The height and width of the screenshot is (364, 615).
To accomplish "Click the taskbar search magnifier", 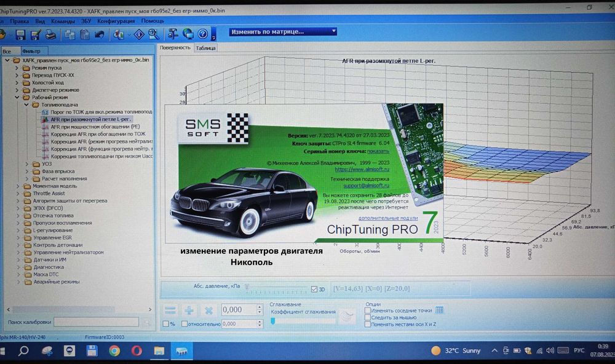I will [23, 350].
